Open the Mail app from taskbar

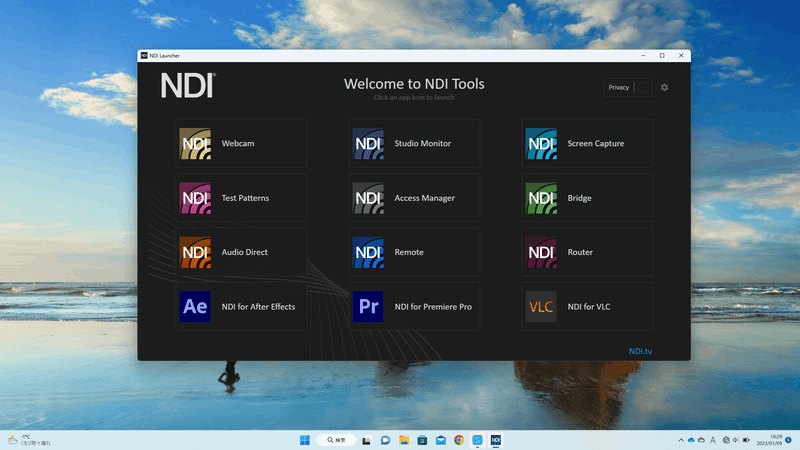pos(441,440)
